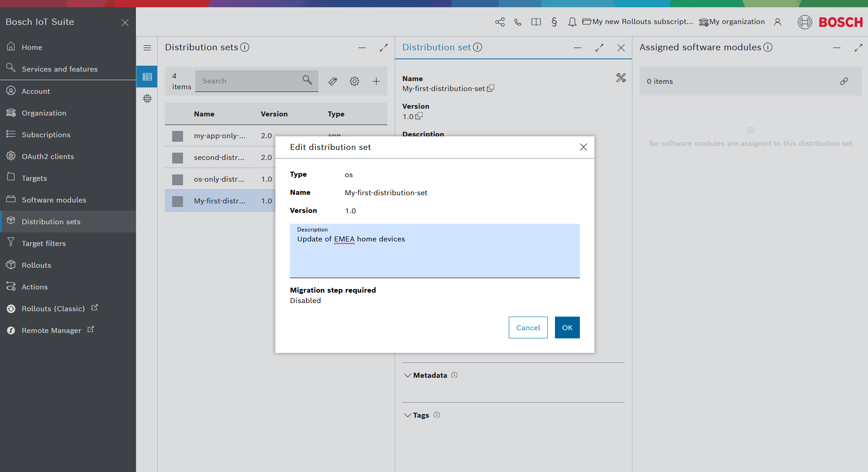The width and height of the screenshot is (868, 472).
Task: Select checkbox for My-first-distr row
Action: pyautogui.click(x=178, y=201)
